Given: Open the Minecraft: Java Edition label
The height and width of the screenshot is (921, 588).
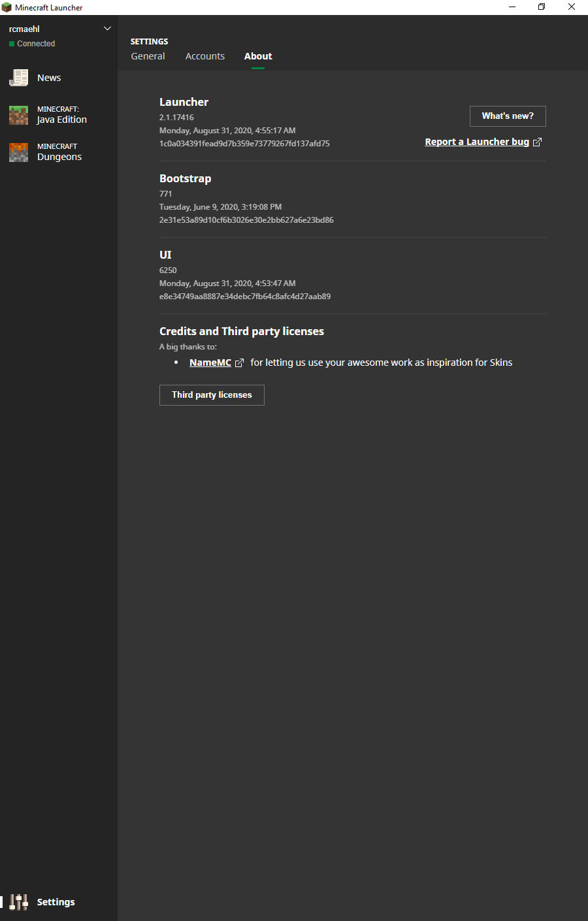Looking at the screenshot, I should [x=61, y=115].
